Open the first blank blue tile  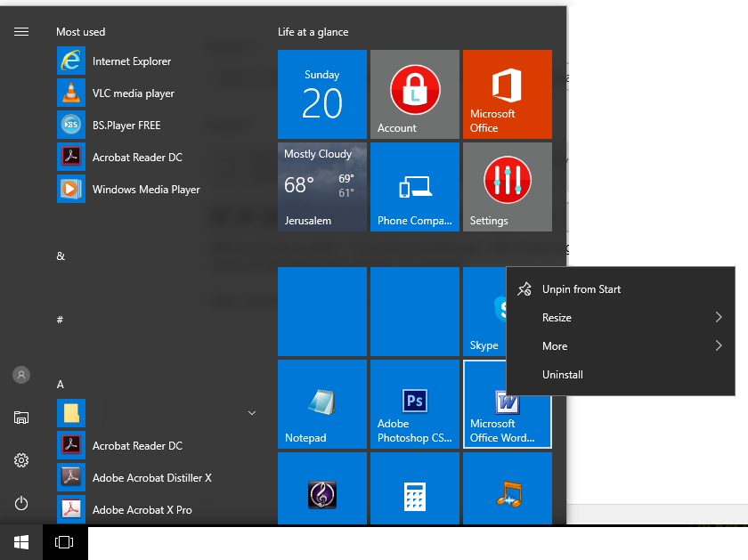(x=322, y=311)
